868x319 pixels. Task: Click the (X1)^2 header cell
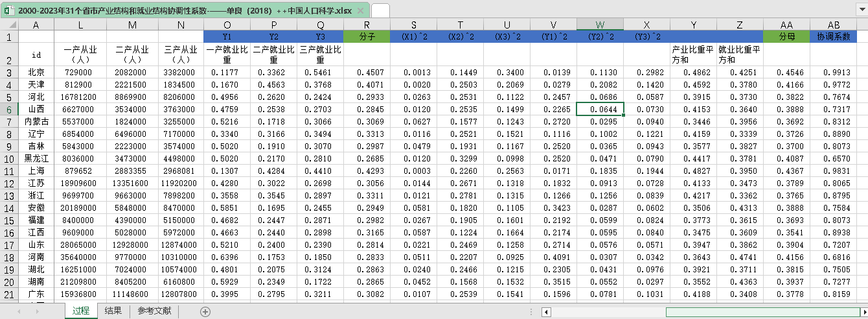pyautogui.click(x=413, y=37)
